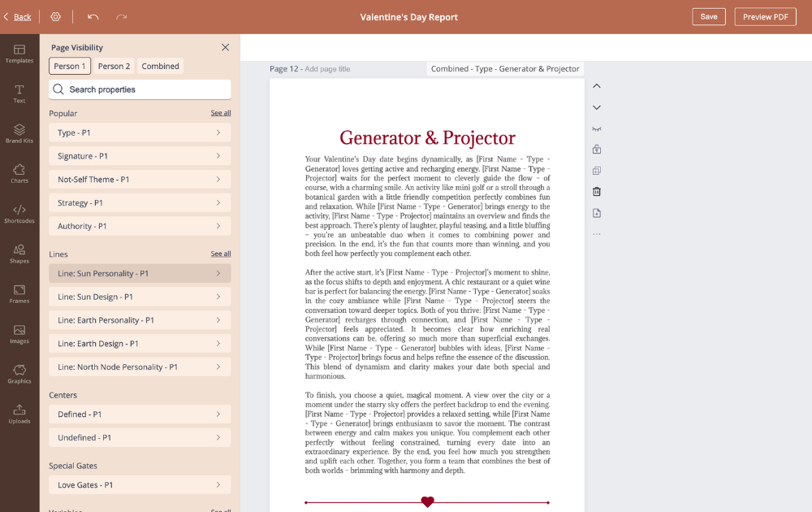The width and height of the screenshot is (812, 512).
Task: Open the Shortcodes panel
Action: tap(19, 214)
